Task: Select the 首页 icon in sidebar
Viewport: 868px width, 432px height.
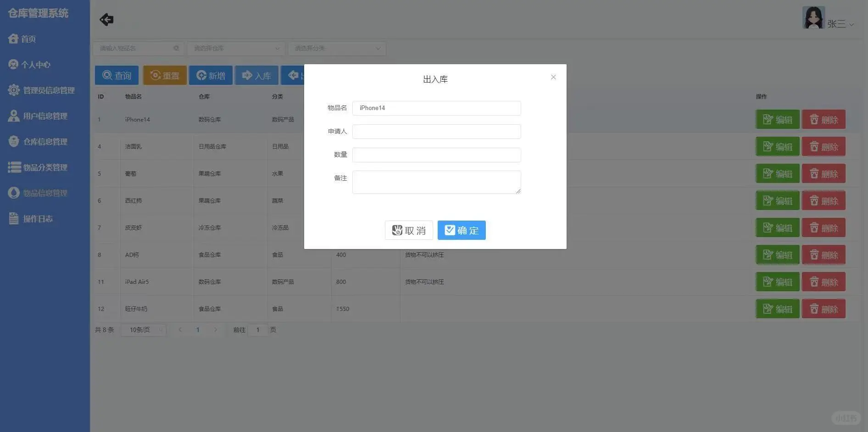Action: [x=13, y=39]
